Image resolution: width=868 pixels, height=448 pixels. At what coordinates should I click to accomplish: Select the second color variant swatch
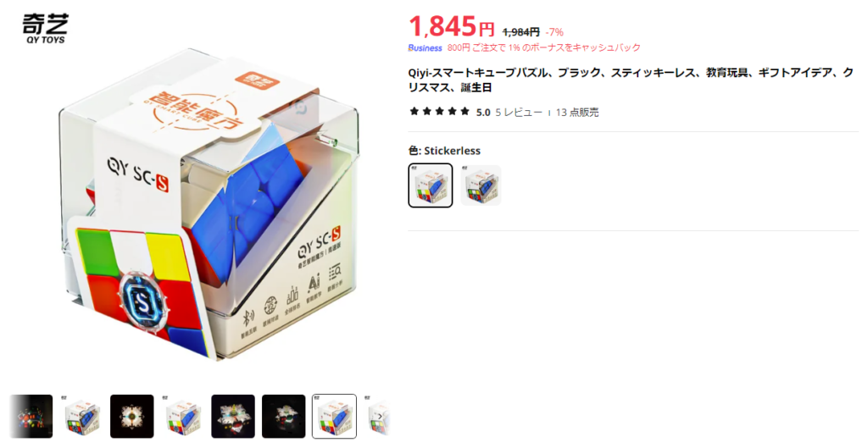point(481,185)
